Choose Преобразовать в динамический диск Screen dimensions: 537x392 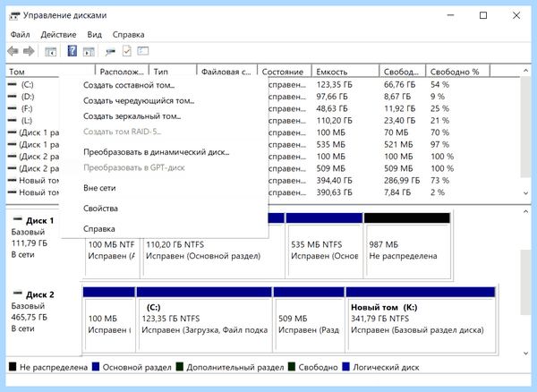pos(156,152)
